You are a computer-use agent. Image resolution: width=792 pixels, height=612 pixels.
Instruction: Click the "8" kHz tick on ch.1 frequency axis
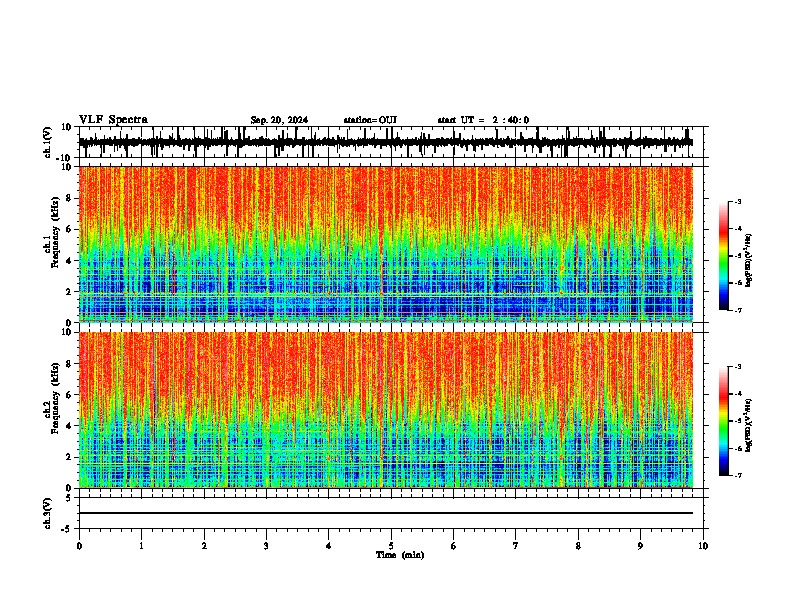coord(70,198)
